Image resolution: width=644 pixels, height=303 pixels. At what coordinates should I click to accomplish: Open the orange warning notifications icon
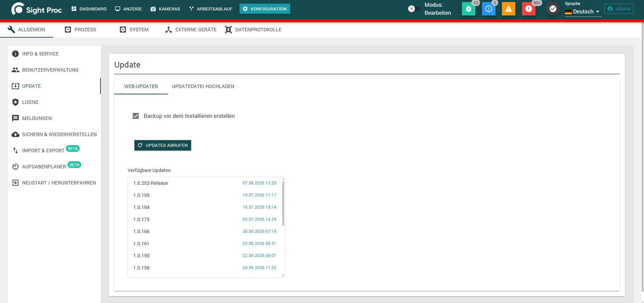pyautogui.click(x=509, y=9)
